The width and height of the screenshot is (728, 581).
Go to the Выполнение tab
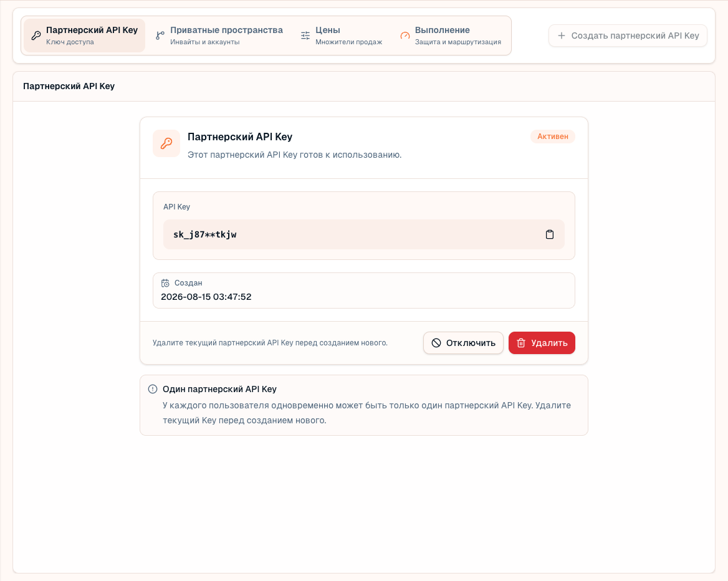click(451, 36)
